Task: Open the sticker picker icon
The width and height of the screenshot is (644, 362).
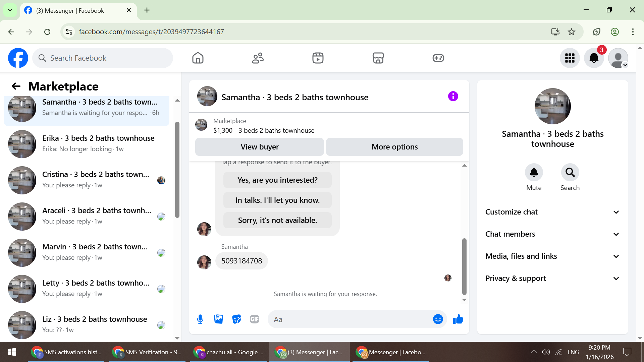Action: [x=236, y=319]
